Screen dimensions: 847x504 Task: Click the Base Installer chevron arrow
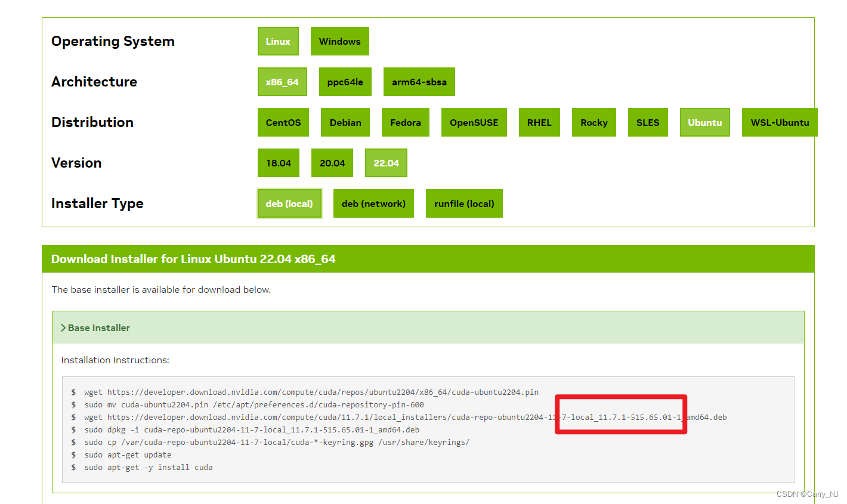pyautogui.click(x=63, y=327)
